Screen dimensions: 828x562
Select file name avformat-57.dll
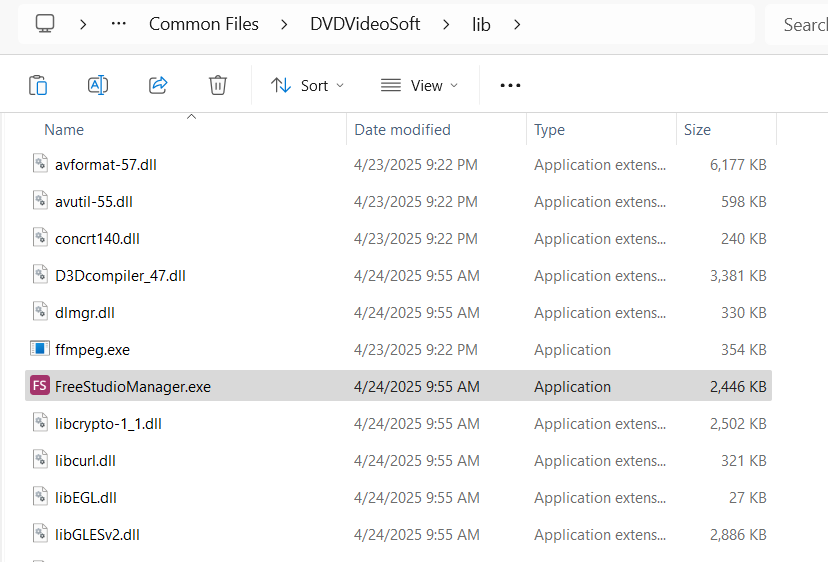[x=106, y=165]
